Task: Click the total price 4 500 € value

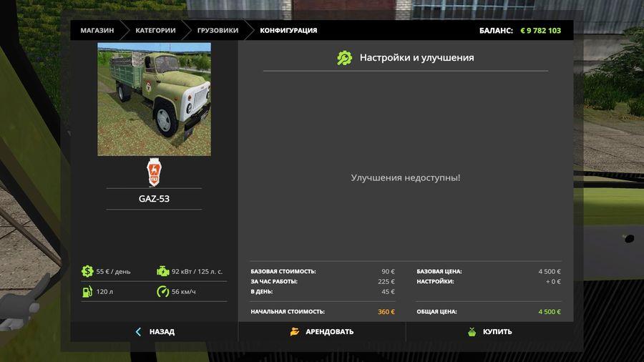Action: (x=550, y=312)
